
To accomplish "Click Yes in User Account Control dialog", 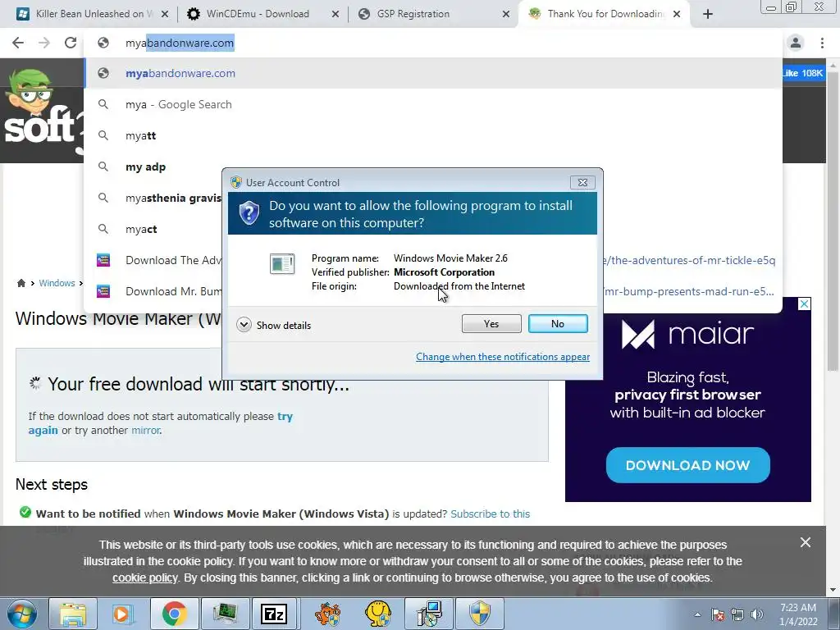I will 491,323.
